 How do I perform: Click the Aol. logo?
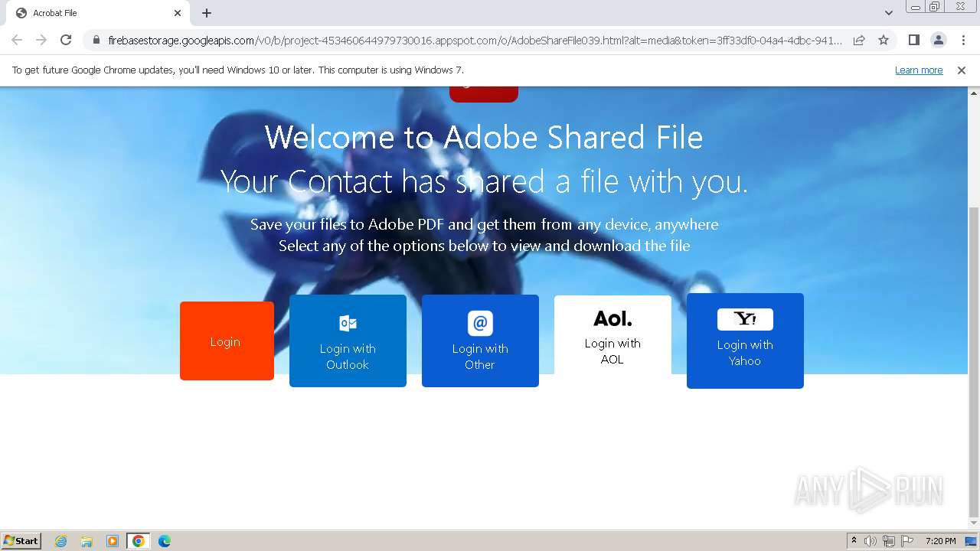click(x=612, y=318)
